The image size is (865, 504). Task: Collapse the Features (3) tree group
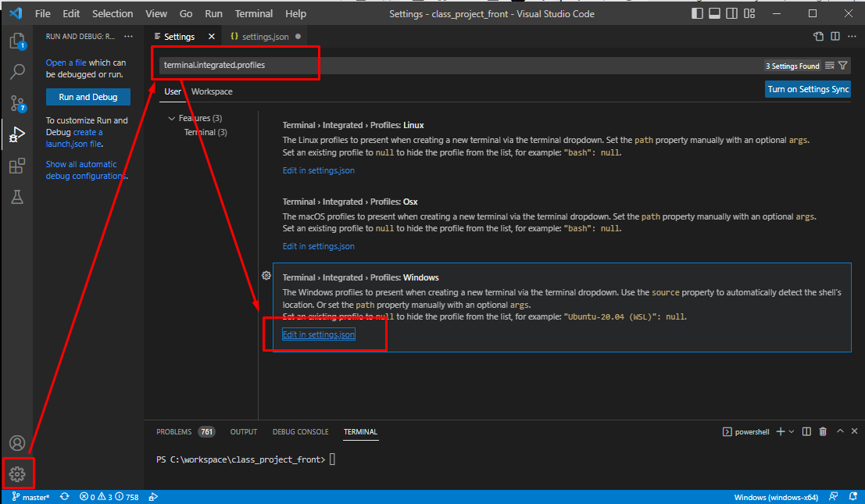coord(172,118)
